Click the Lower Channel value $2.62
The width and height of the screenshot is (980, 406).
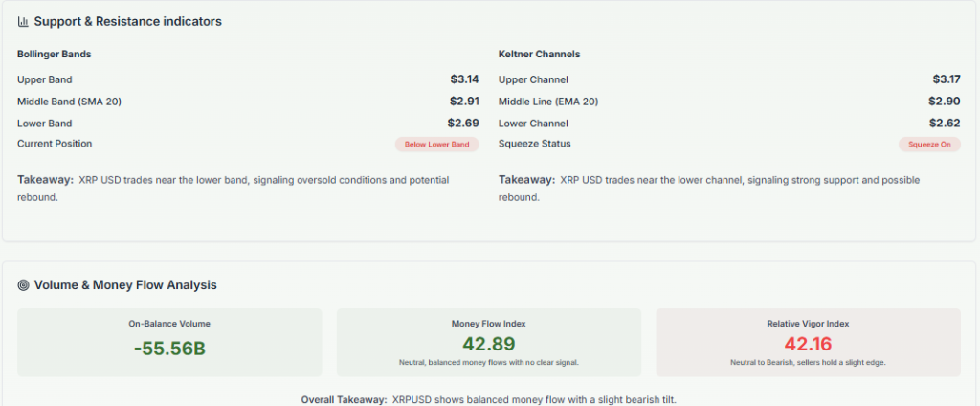point(945,123)
